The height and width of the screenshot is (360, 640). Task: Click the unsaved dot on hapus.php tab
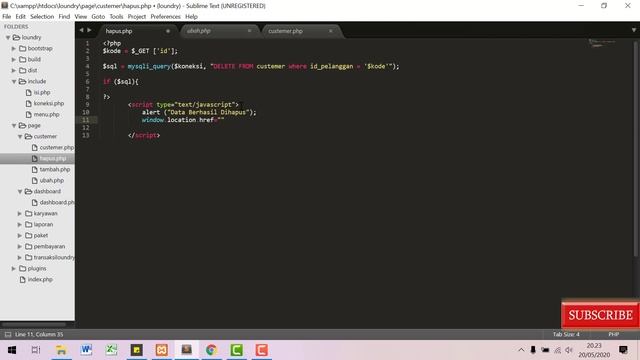pos(168,31)
